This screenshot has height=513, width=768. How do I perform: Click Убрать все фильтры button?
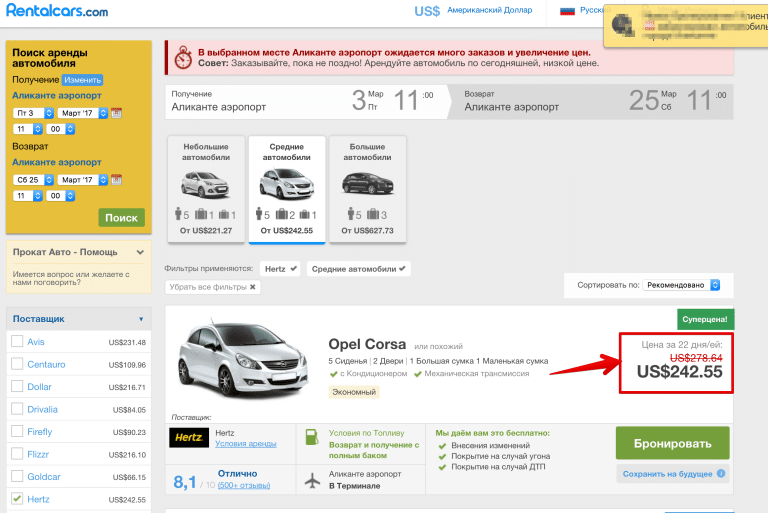(x=213, y=287)
